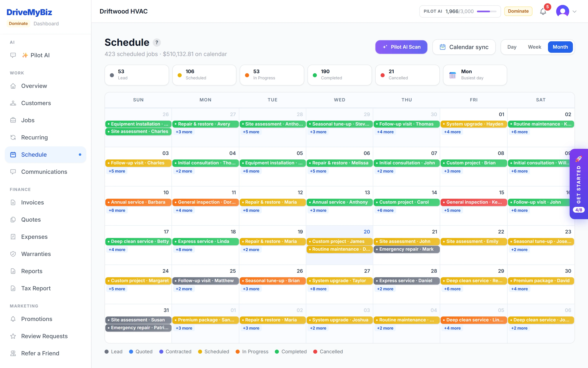Click the Schedule help question mark

[157, 43]
